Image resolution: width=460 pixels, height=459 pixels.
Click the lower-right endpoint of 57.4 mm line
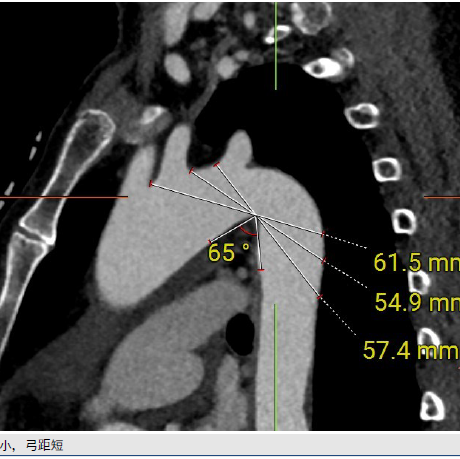pos(320,297)
